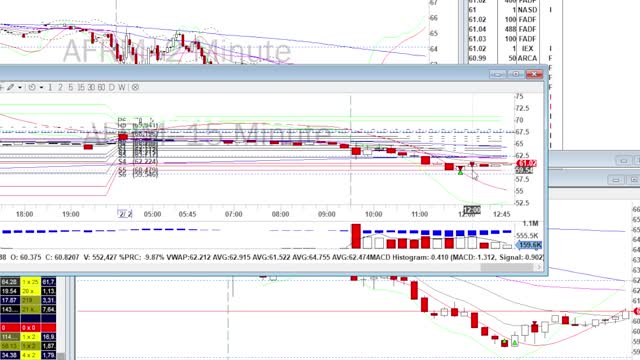Viewport: 640px width, 360px height.
Task: Click the 09:00 time axis label
Action: tap(327, 214)
